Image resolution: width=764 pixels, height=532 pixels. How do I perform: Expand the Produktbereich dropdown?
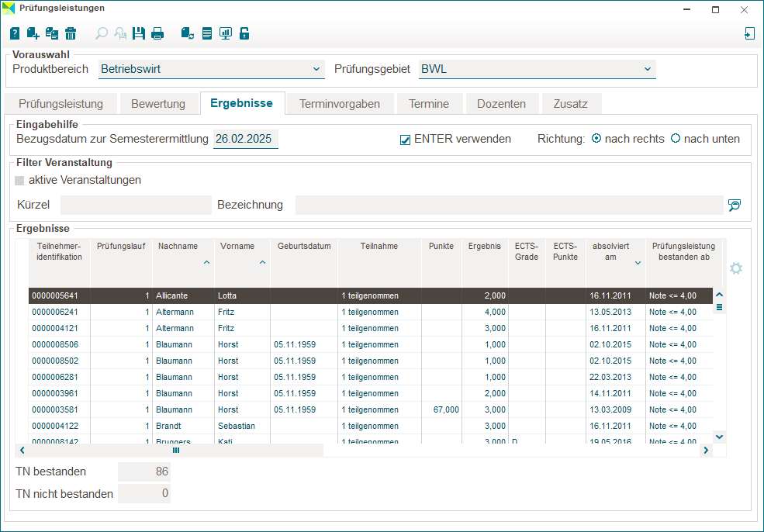point(316,69)
